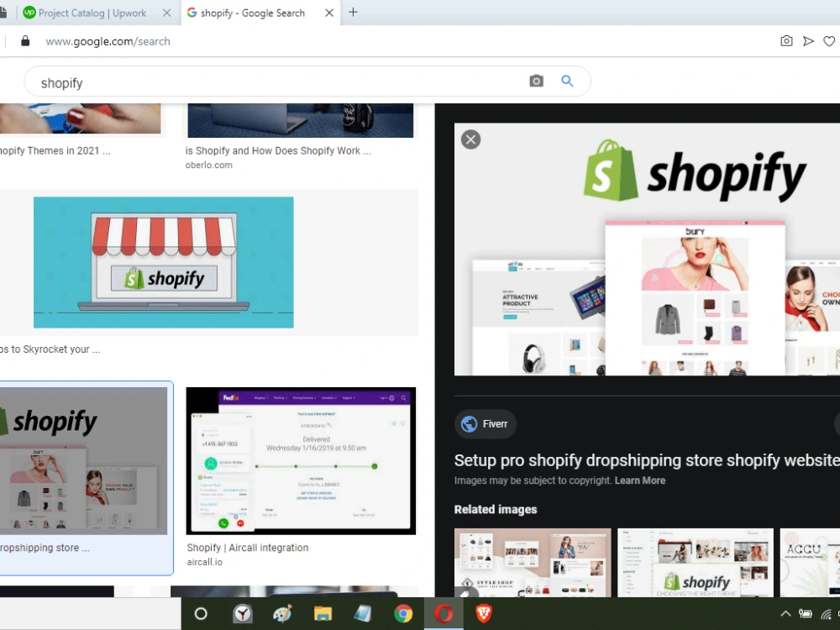The image size is (840, 630).
Task: Close the Project Catalog Upwork tab
Action: pyautogui.click(x=166, y=13)
